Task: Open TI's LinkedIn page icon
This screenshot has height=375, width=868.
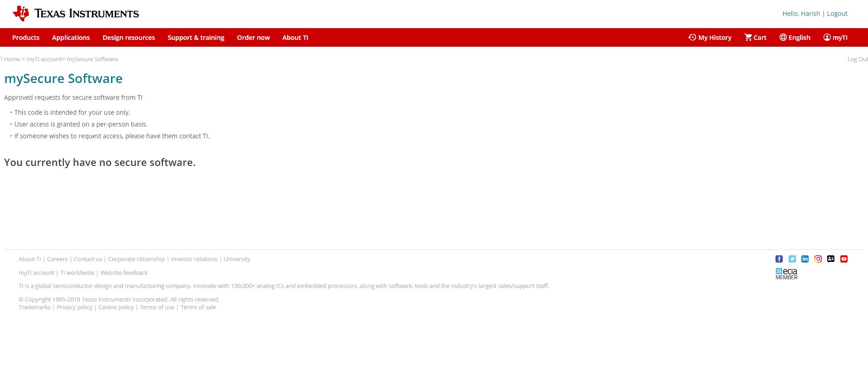Action: (x=805, y=259)
